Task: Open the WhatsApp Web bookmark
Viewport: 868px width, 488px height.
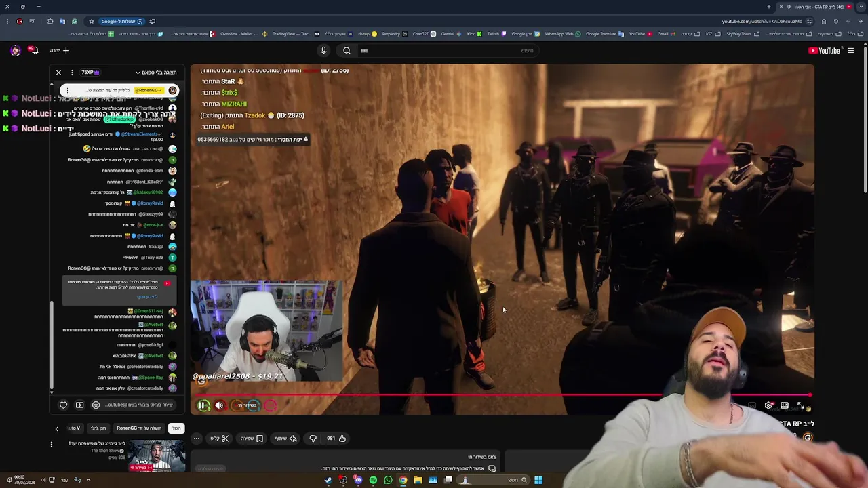Action: pyautogui.click(x=561, y=34)
